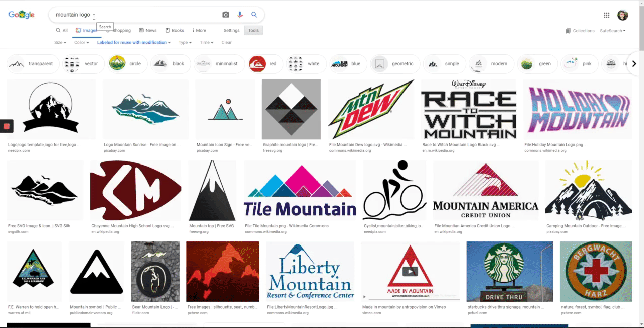The height and width of the screenshot is (328, 644).
Task: Select the simple suggestion chip
Action: click(444, 64)
